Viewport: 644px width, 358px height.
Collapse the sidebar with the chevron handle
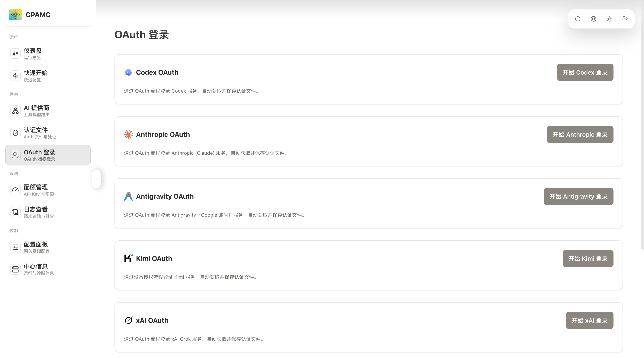(x=96, y=179)
